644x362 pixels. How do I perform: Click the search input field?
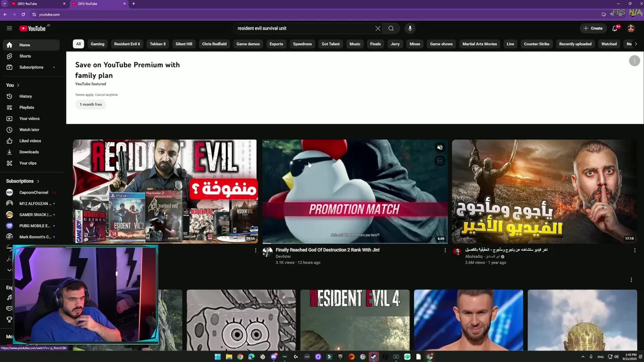point(304,28)
